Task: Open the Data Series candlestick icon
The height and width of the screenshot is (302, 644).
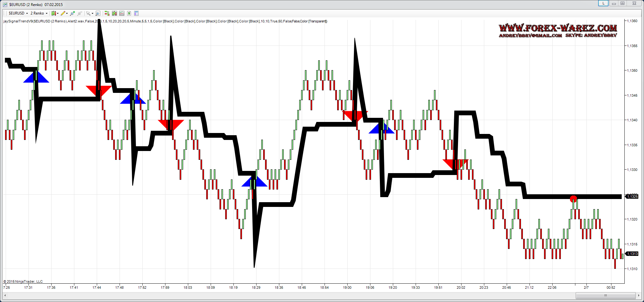Action: [115, 13]
